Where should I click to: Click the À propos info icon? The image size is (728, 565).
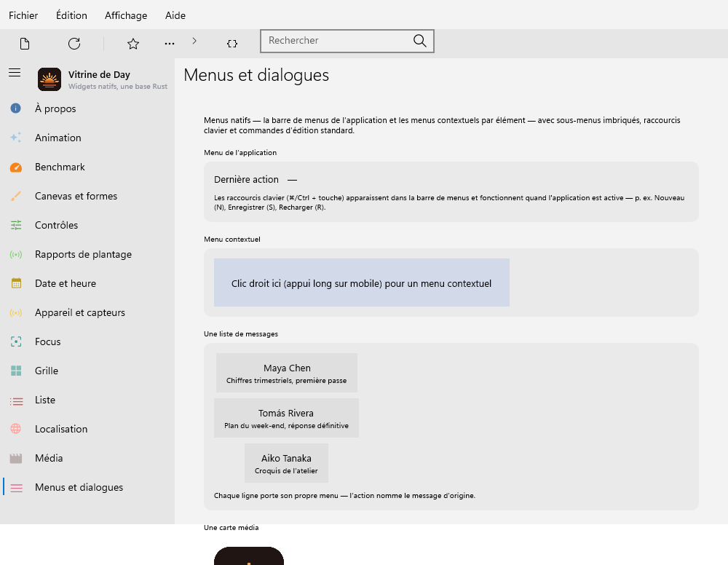click(x=16, y=108)
